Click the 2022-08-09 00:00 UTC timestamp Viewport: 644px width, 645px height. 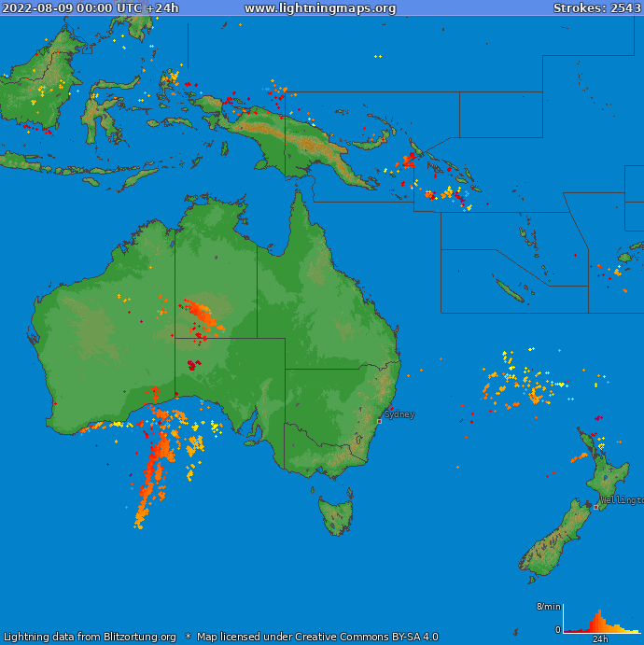91,8
